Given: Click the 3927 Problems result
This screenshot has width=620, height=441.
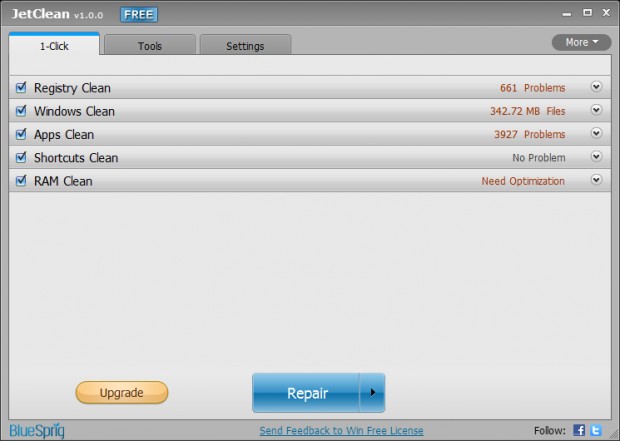Looking at the screenshot, I should coord(529,134).
